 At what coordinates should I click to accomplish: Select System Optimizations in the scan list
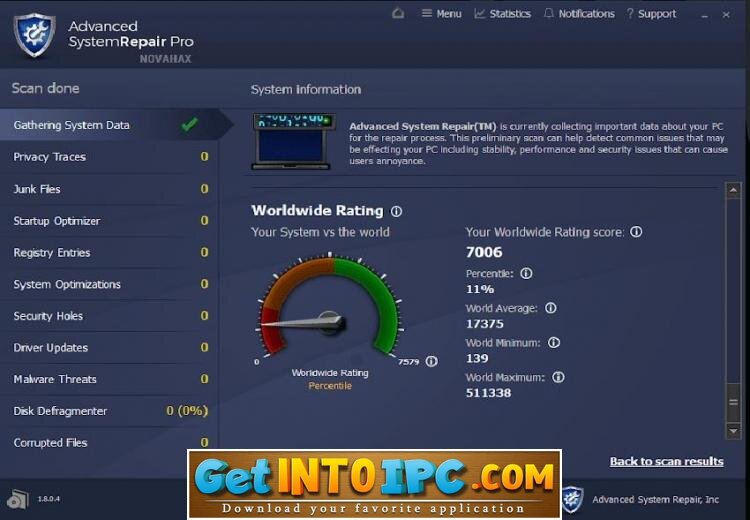[109, 284]
